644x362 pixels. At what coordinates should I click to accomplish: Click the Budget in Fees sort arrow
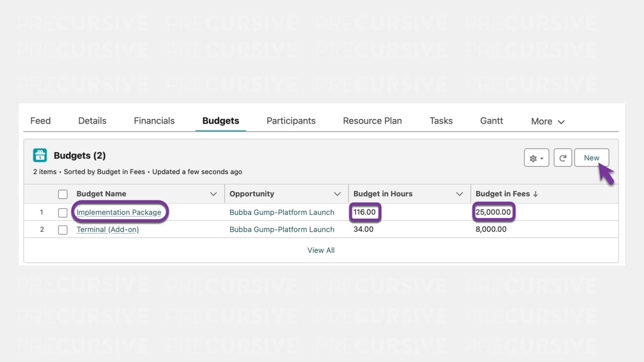tap(535, 194)
